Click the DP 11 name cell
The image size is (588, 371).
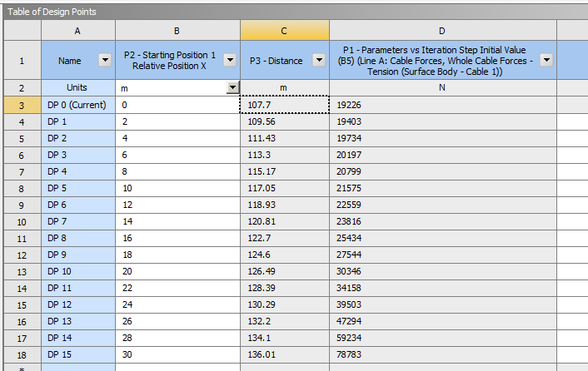tap(78, 289)
